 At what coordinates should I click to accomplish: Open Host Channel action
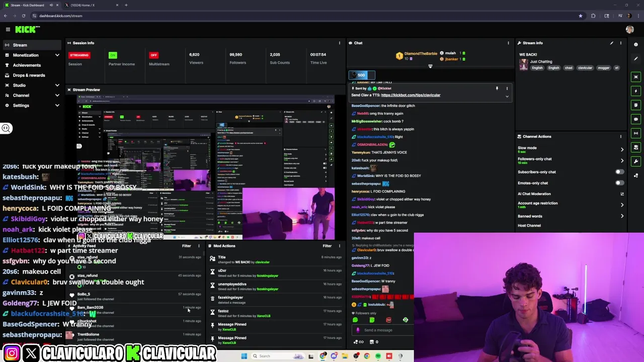coord(529,225)
